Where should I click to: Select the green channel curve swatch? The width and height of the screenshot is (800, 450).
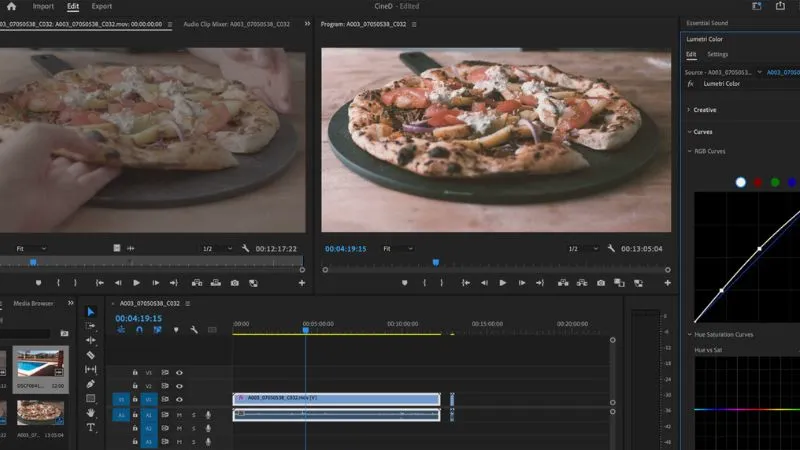[775, 182]
